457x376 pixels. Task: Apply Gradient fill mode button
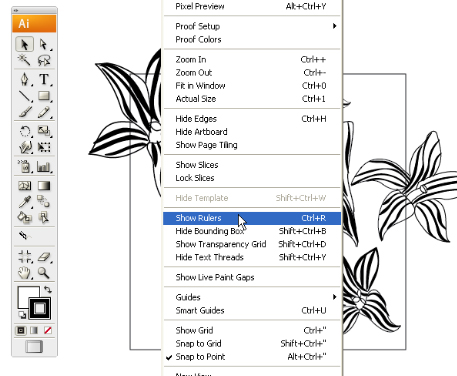pos(34,330)
